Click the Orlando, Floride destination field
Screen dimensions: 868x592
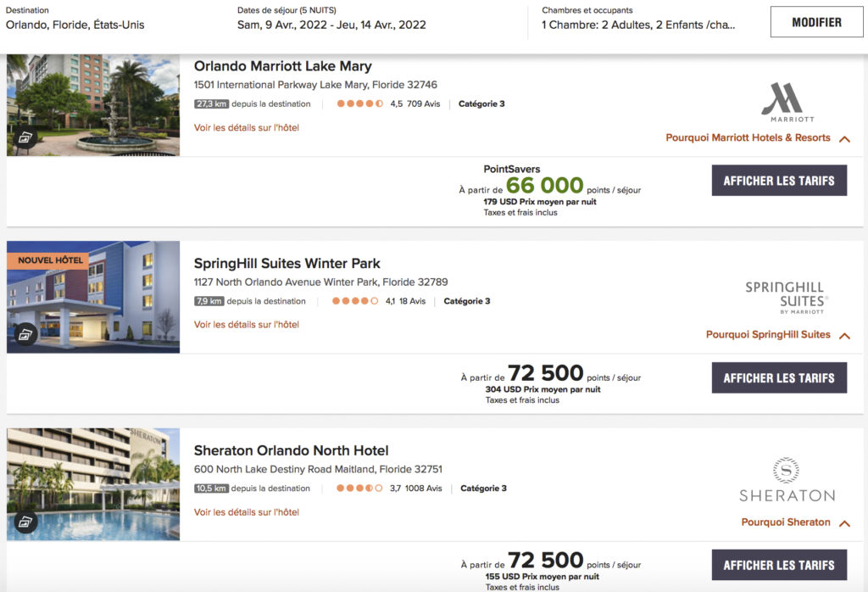(x=75, y=25)
